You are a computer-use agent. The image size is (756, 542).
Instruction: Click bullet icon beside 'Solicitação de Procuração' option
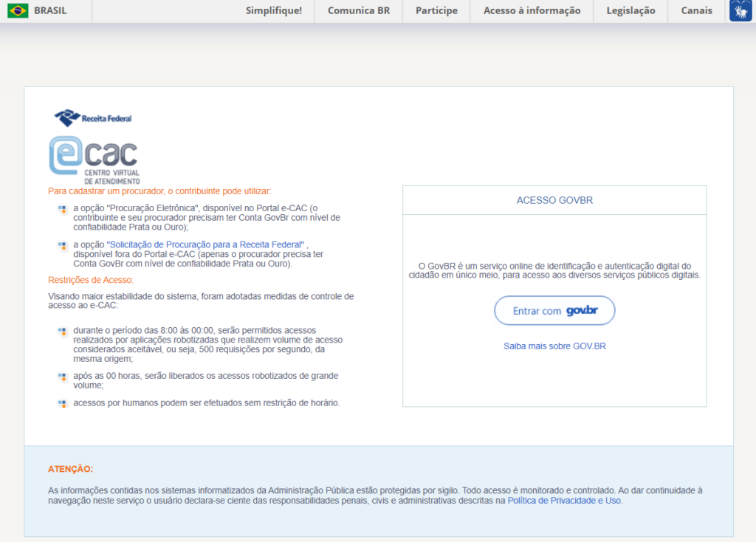pyautogui.click(x=62, y=245)
